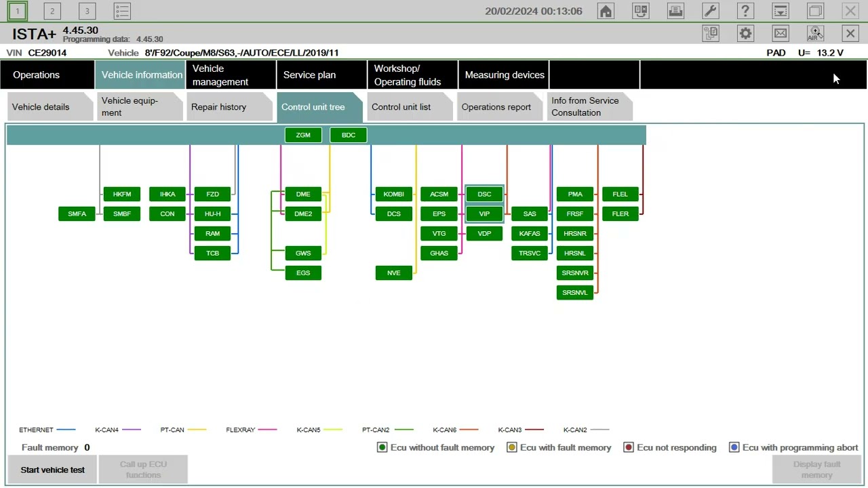Image resolution: width=868 pixels, height=488 pixels.
Task: Click the minimize-to-tray arrow icon
Action: 781,11
